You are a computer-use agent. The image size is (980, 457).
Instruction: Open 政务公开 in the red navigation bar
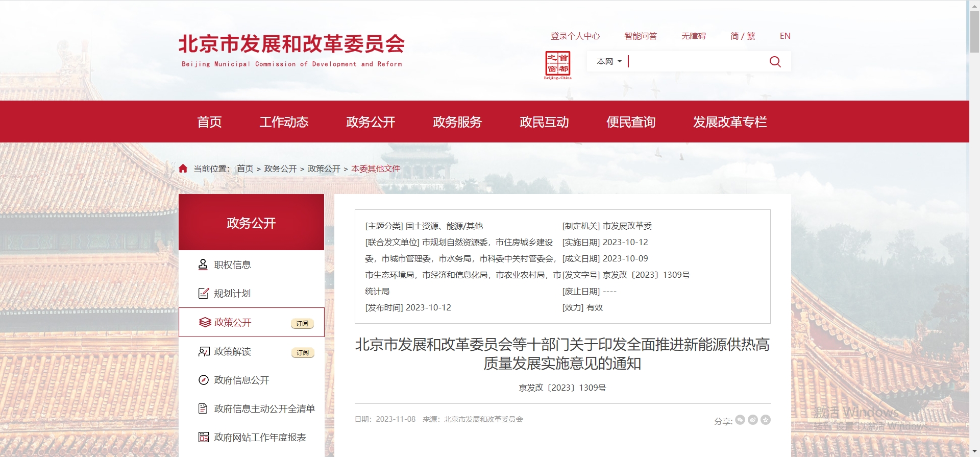(x=371, y=122)
